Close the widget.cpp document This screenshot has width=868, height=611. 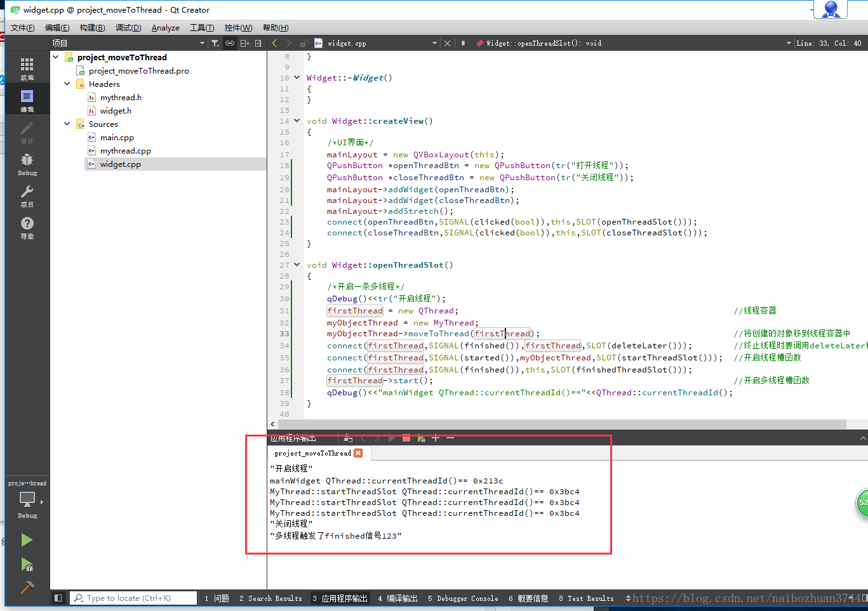[447, 43]
